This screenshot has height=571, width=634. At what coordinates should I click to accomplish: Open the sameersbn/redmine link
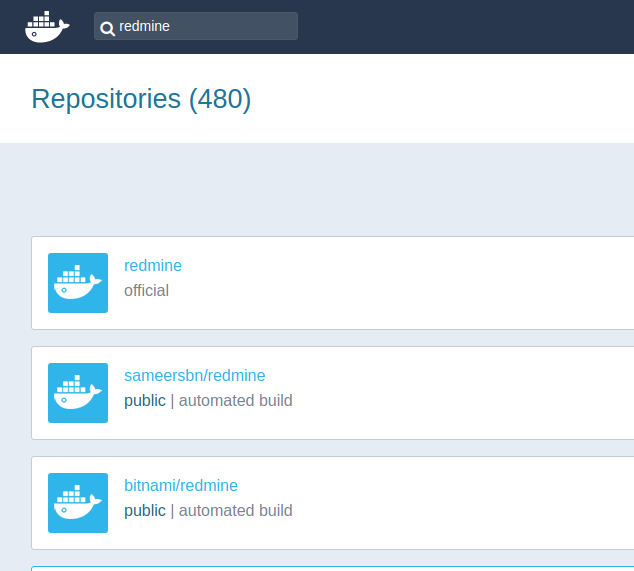coord(194,376)
